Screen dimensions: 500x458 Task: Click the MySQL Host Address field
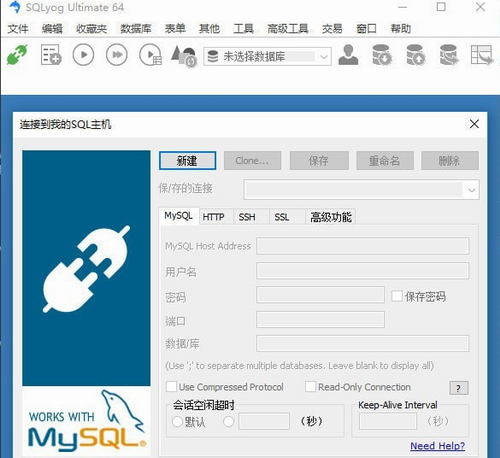[x=363, y=246]
